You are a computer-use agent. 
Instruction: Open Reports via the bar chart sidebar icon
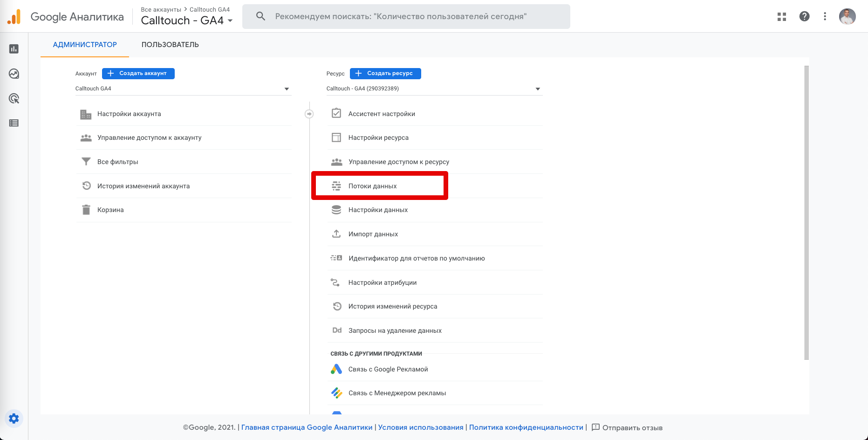click(14, 49)
